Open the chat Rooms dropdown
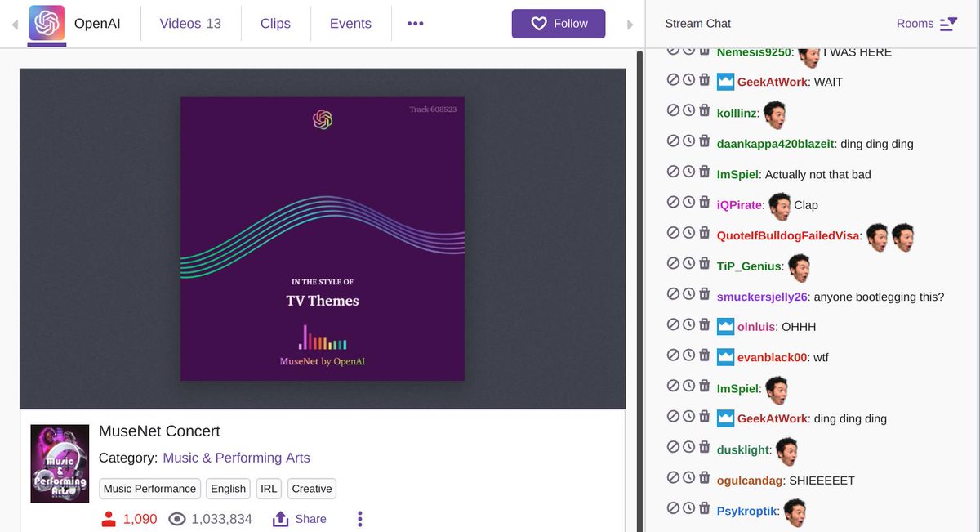 [926, 24]
